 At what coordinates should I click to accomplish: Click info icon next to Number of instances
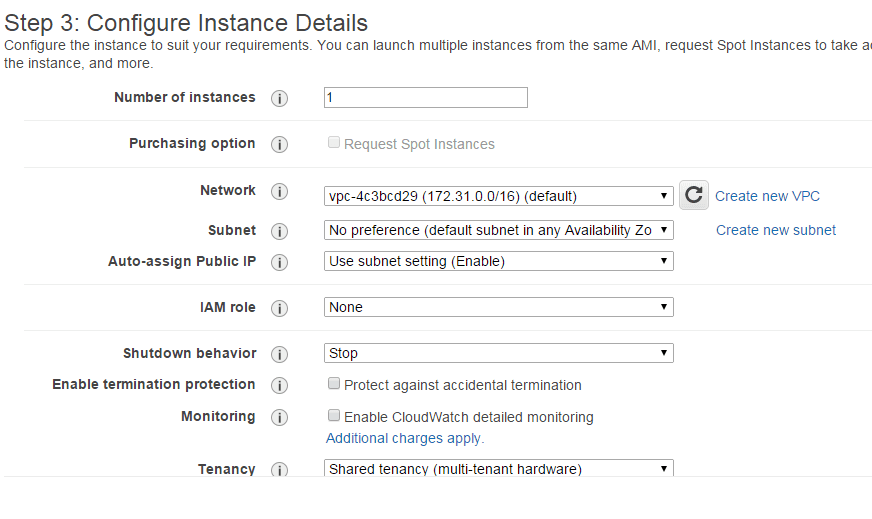[x=280, y=98]
